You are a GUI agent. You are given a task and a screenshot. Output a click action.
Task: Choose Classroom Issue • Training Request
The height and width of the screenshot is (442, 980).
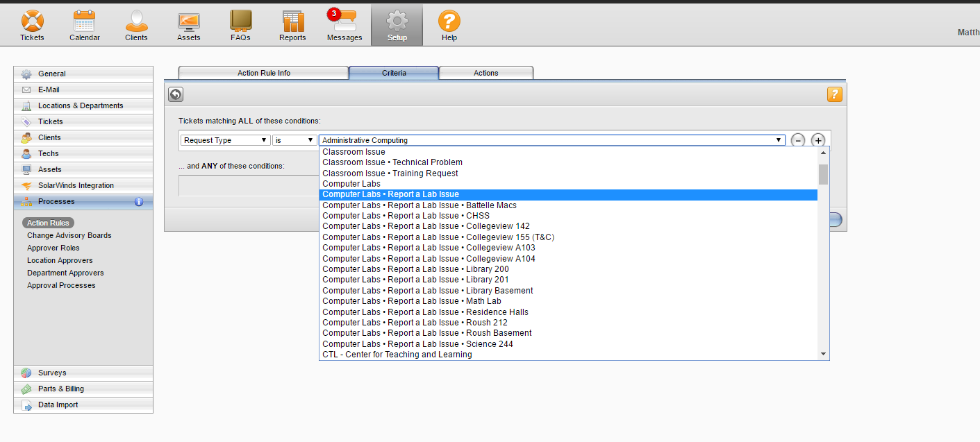(x=568, y=173)
